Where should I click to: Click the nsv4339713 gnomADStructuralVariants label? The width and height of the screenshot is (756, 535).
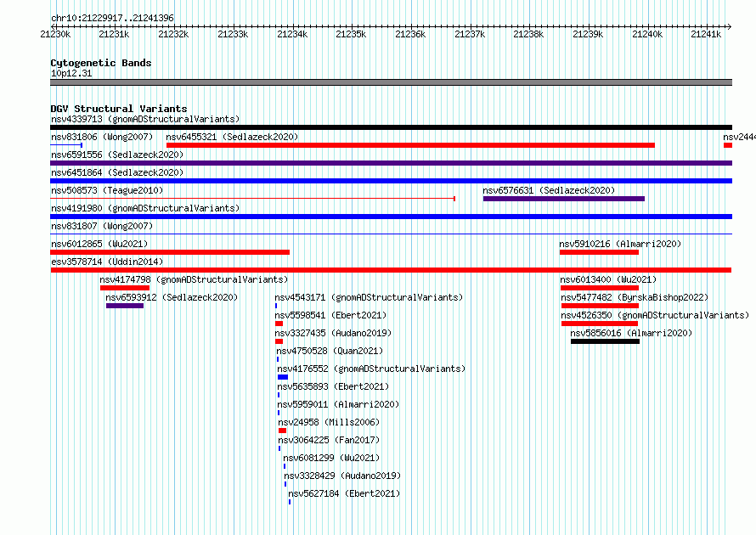(x=145, y=119)
